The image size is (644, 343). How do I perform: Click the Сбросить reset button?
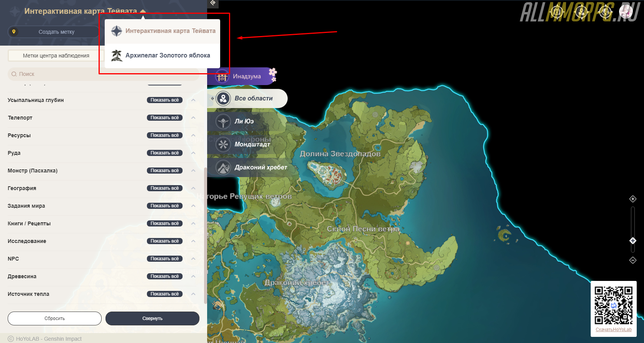click(x=54, y=318)
